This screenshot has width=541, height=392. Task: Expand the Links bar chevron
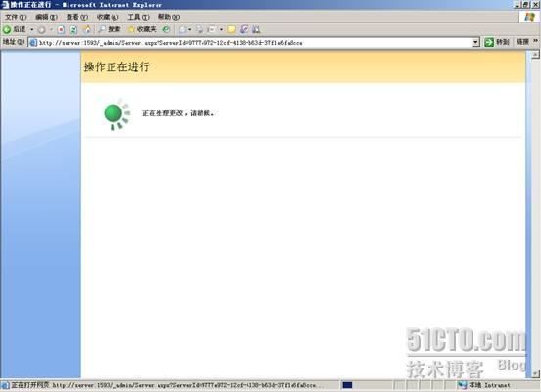coord(535,41)
